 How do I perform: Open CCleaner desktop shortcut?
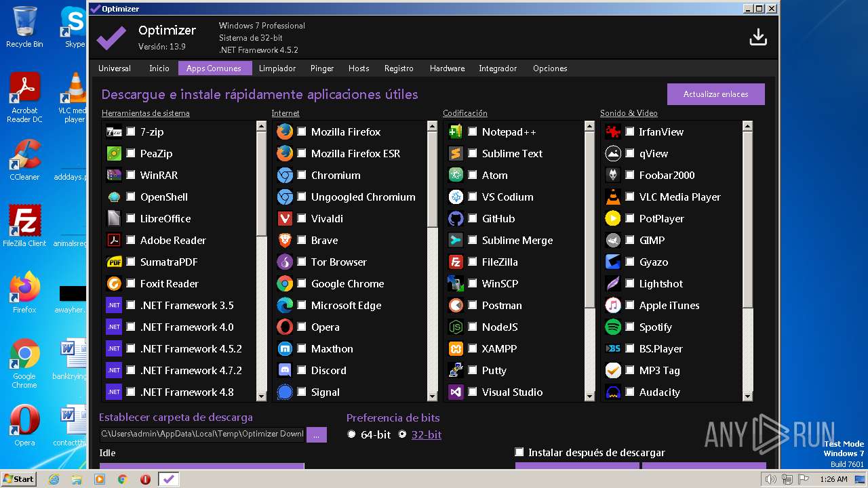[x=24, y=160]
